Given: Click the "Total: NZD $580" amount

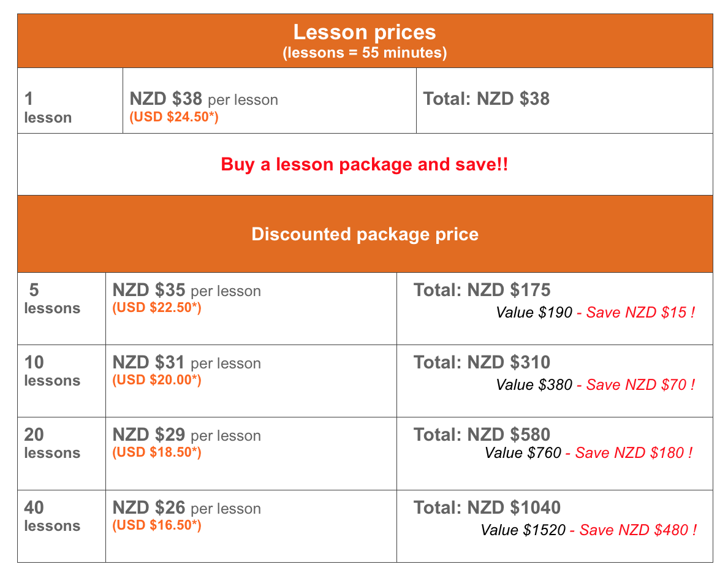Looking at the screenshot, I should tap(482, 435).
